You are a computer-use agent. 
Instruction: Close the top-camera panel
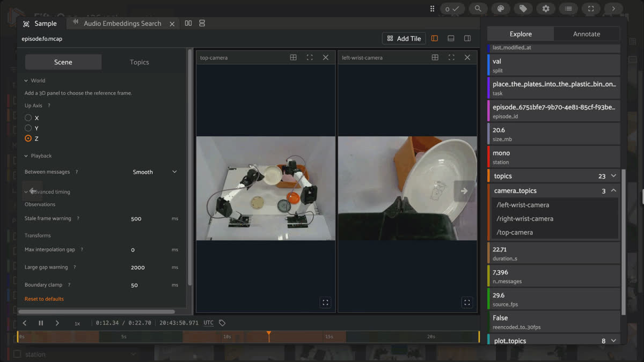(326, 57)
